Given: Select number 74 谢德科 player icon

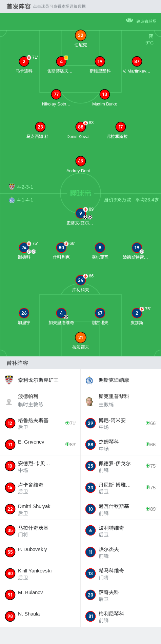Looking at the screenshot, I should pos(24,248).
